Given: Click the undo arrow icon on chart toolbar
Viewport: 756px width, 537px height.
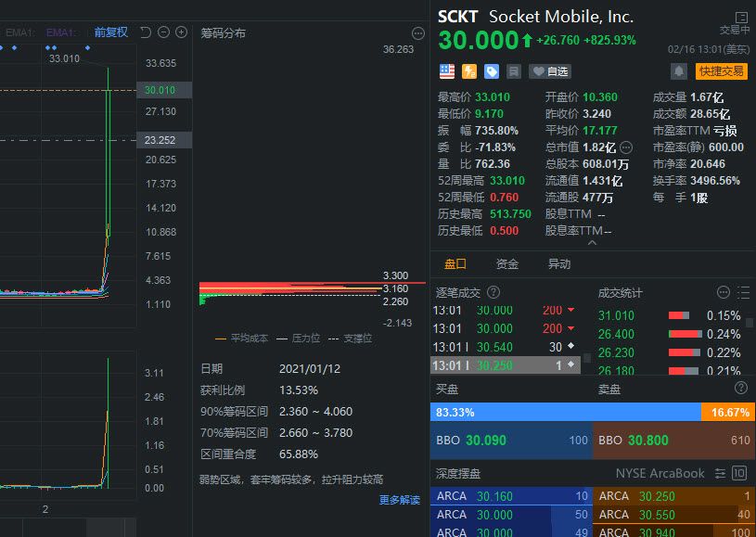Looking at the screenshot, I should 146,32.
